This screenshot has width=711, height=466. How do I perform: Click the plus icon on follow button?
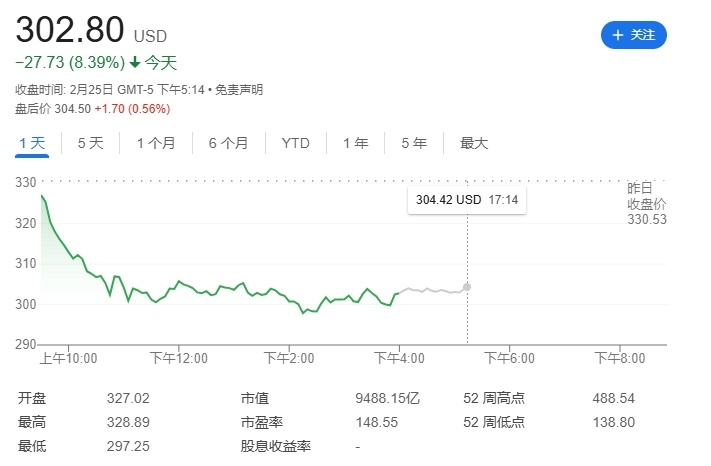coord(617,35)
